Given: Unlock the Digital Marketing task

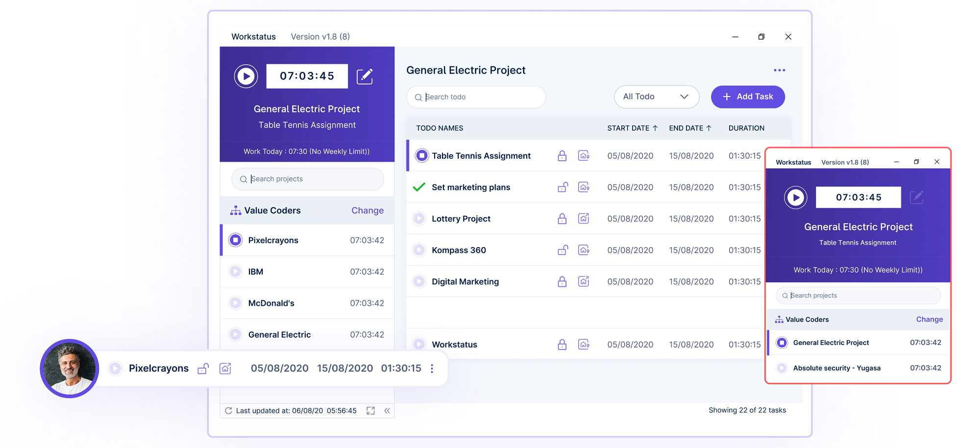Looking at the screenshot, I should pos(562,281).
